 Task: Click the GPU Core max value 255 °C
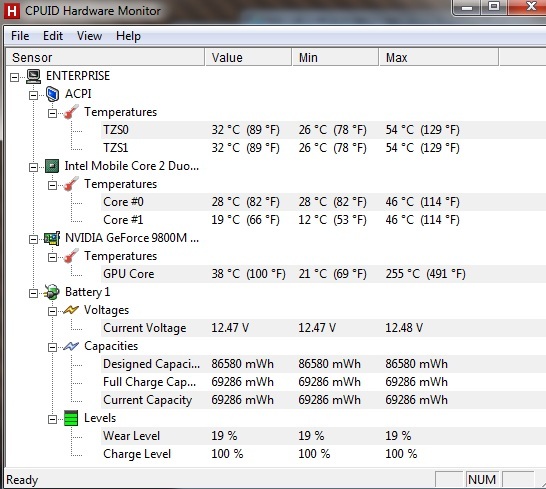(425, 274)
